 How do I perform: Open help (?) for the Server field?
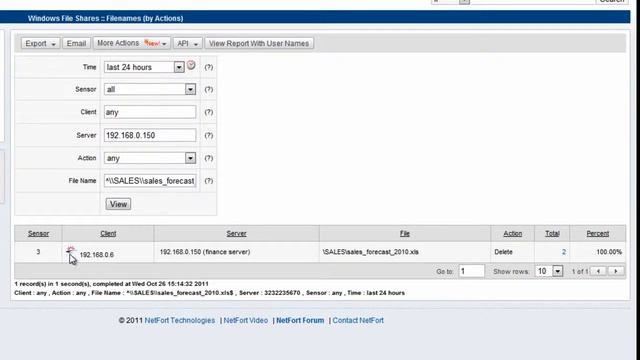pos(209,136)
